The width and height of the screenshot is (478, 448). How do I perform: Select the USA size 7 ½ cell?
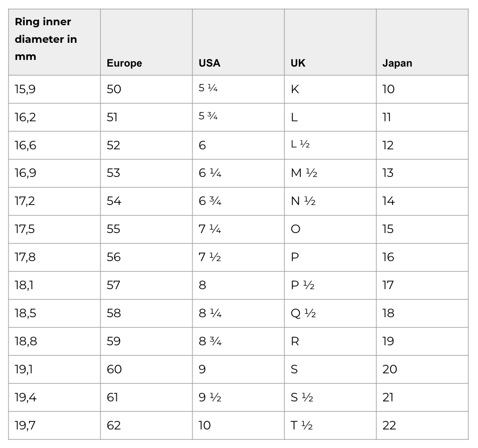(210, 257)
